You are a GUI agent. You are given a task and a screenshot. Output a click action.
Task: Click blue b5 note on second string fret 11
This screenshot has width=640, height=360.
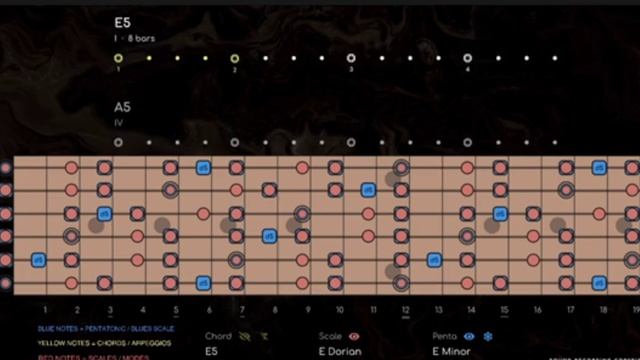tap(368, 190)
